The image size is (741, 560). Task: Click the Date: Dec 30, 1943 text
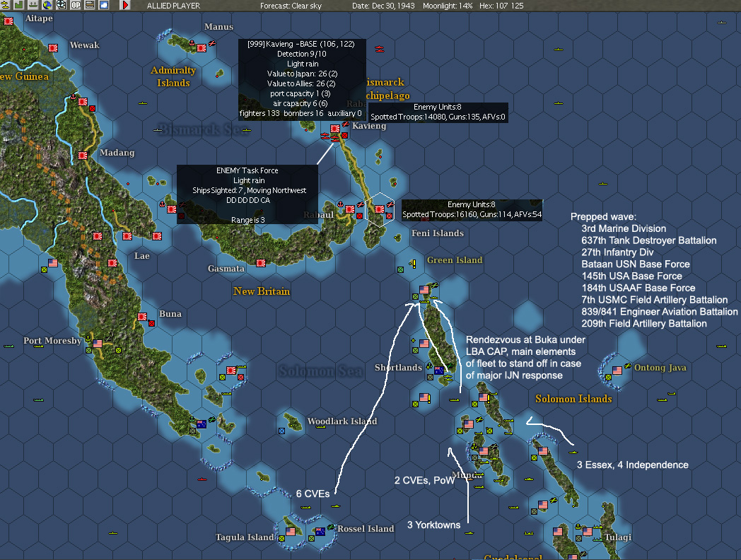click(x=383, y=6)
